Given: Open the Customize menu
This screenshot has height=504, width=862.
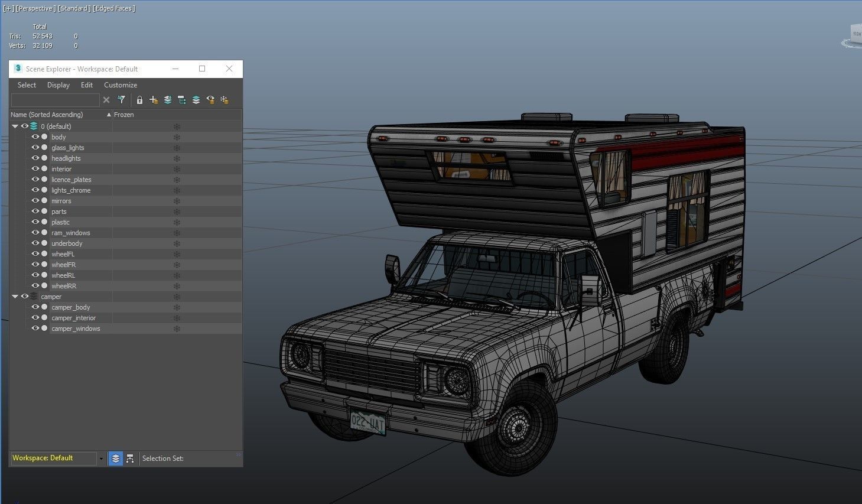Looking at the screenshot, I should coord(121,85).
